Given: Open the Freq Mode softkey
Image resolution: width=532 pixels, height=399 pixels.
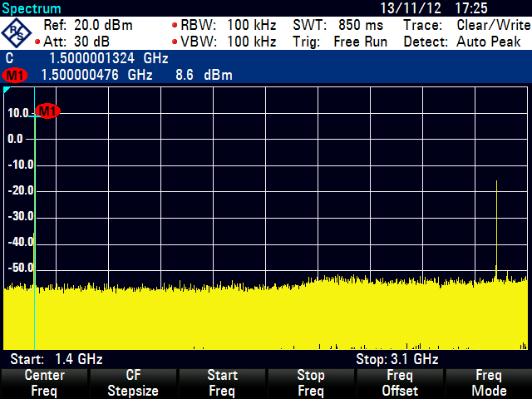Looking at the screenshot, I should click(489, 383).
